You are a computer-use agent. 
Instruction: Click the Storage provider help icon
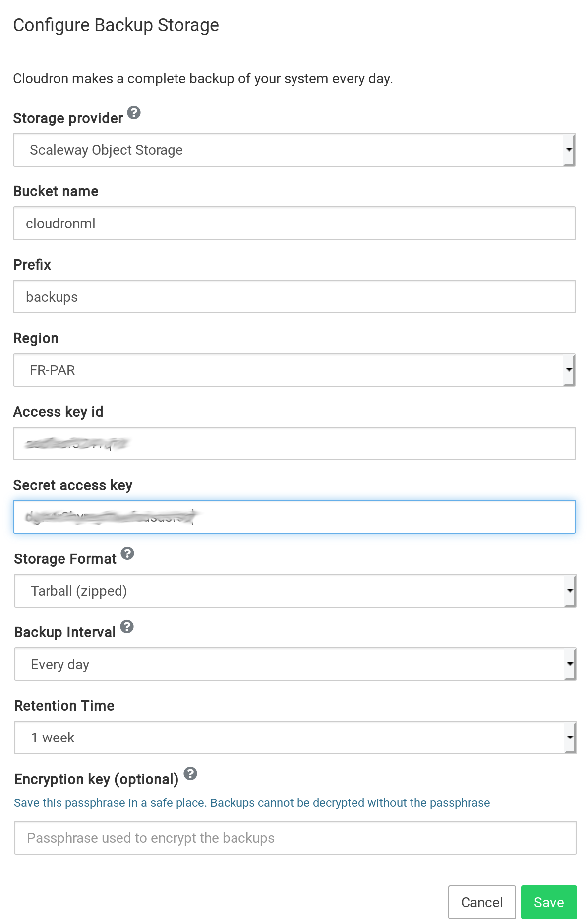pos(134,113)
